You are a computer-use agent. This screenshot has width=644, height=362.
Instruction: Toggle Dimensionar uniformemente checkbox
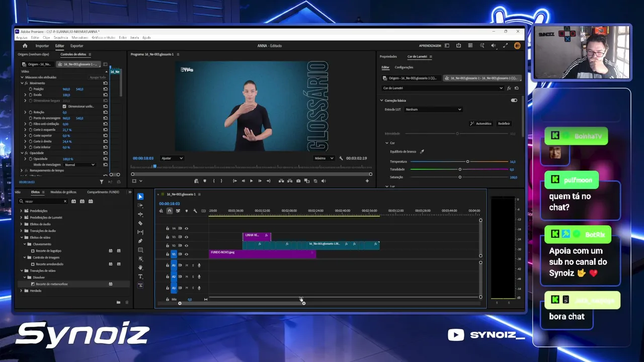[x=64, y=106]
